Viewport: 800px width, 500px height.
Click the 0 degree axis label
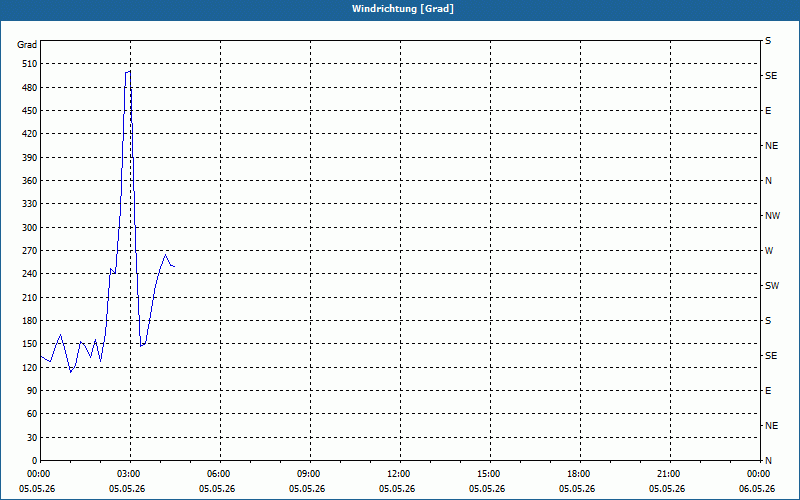point(34,461)
